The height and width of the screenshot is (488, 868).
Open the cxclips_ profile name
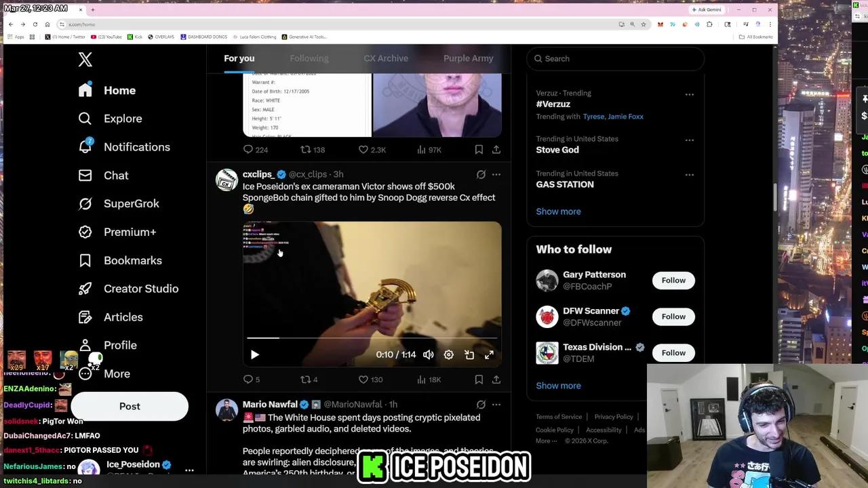pos(258,174)
